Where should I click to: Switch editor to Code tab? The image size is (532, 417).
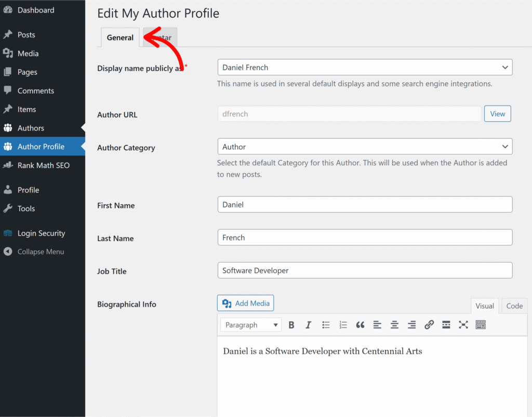514,306
